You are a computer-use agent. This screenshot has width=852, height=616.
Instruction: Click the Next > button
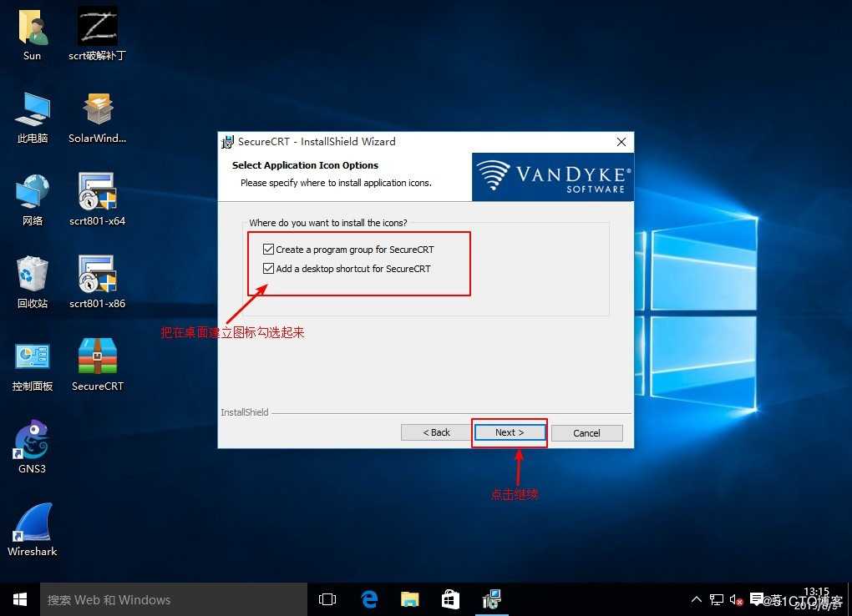510,432
